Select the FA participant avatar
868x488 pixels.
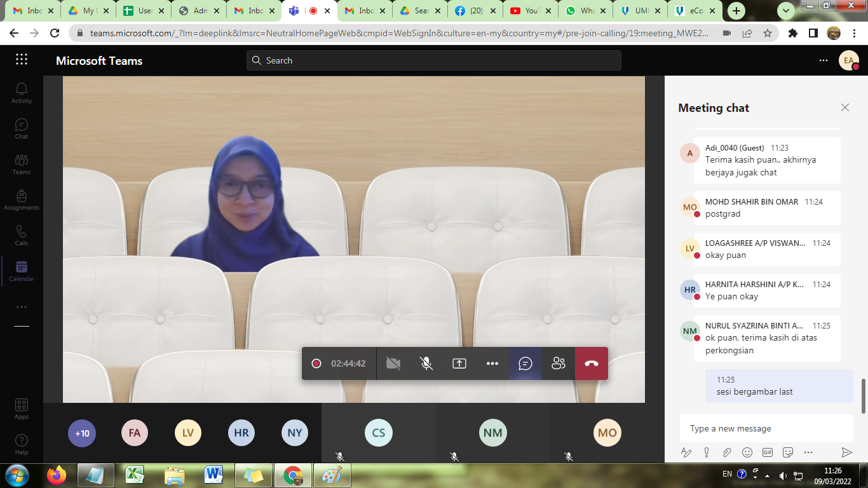135,433
